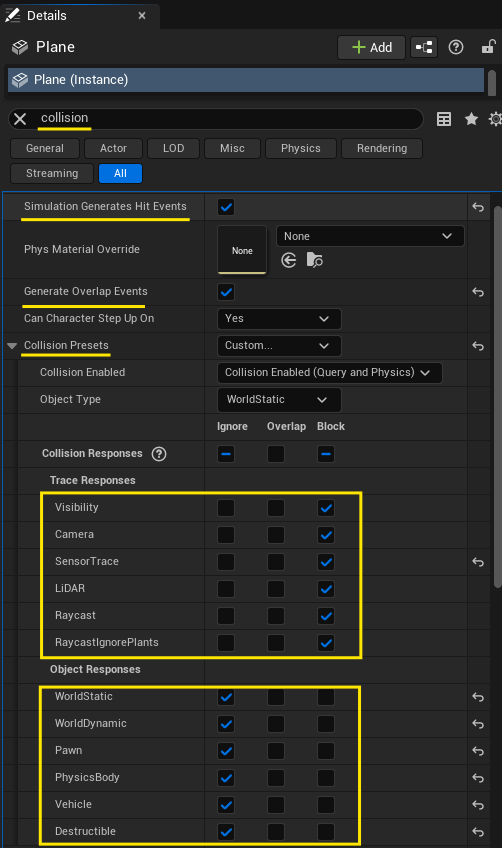The image size is (502, 848).
Task: Set Destructible response to Block
Action: 326,832
